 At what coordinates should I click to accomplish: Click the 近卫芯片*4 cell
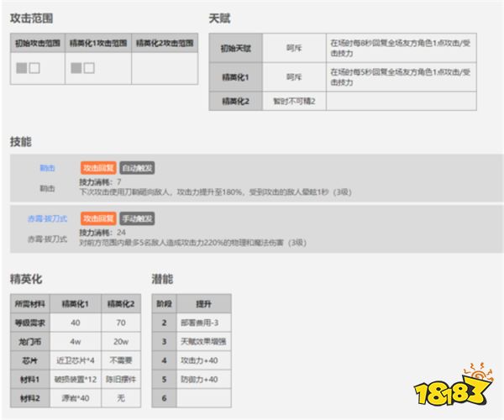[x=76, y=360]
